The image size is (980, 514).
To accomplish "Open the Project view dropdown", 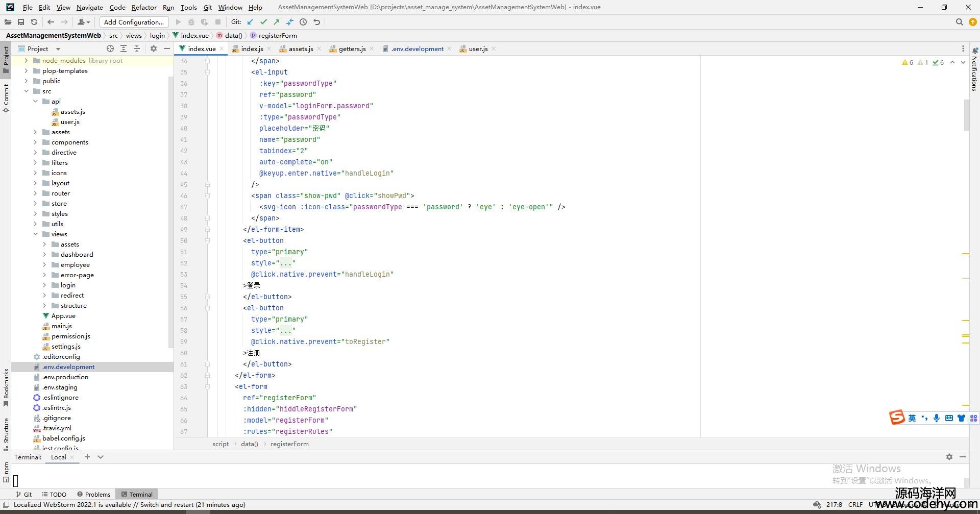I will [x=58, y=49].
